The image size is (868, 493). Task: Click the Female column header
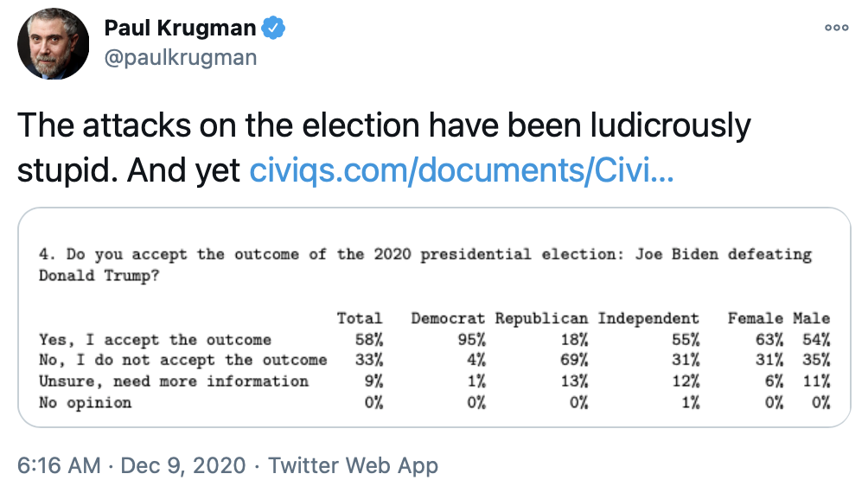pos(755,318)
